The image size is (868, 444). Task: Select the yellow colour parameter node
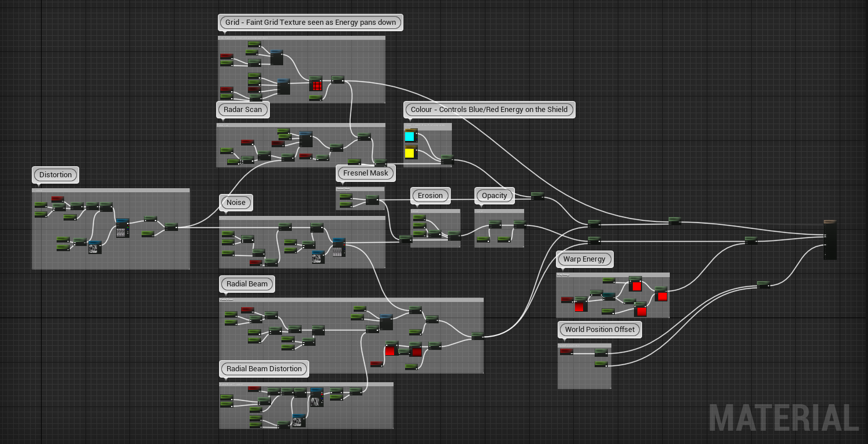(x=410, y=153)
